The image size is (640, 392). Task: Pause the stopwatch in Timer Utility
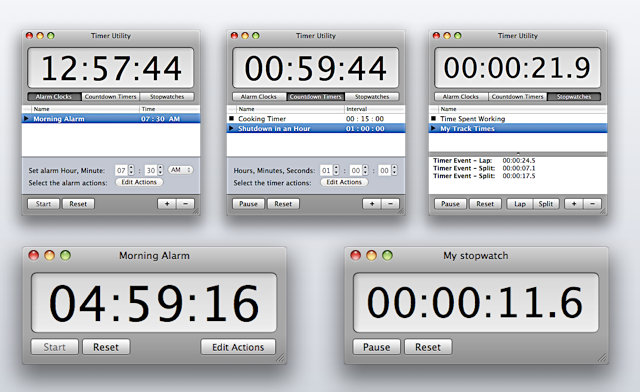click(451, 204)
